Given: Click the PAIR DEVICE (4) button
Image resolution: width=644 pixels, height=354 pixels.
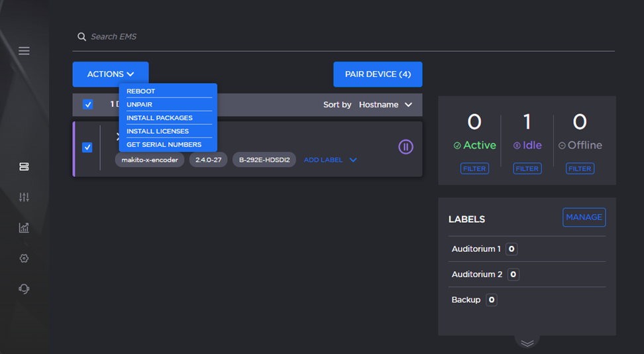Looking at the screenshot, I should click(378, 74).
